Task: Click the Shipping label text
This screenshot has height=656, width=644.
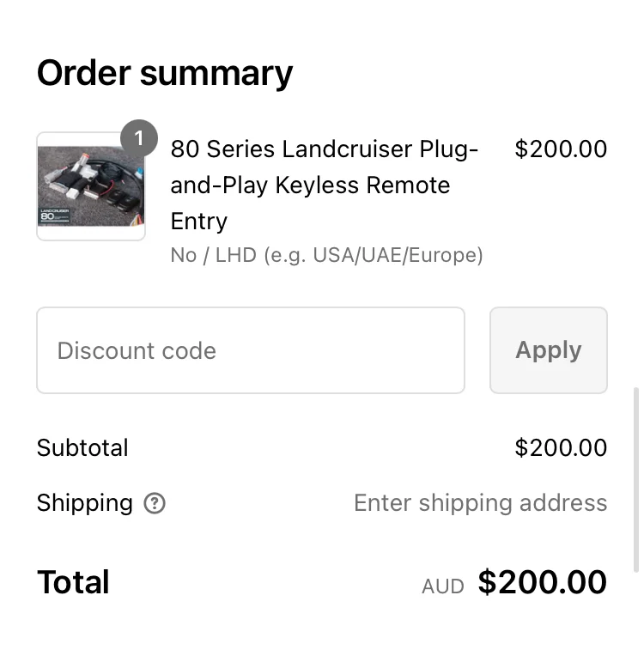Action: pos(84,503)
